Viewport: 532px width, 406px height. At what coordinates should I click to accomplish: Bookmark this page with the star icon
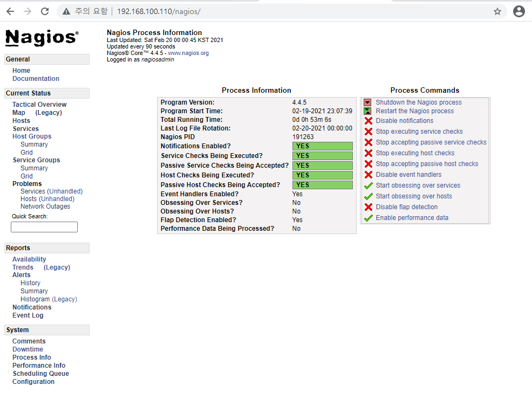[497, 11]
